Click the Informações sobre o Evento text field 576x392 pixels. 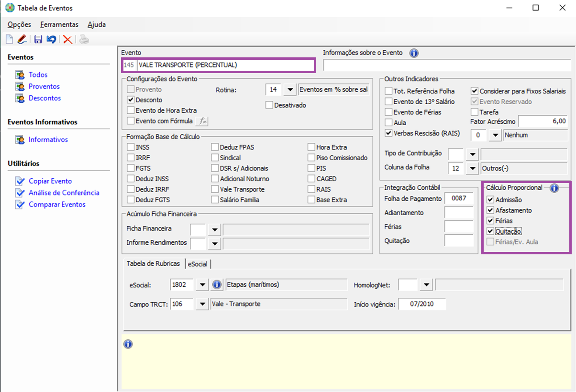click(447, 65)
